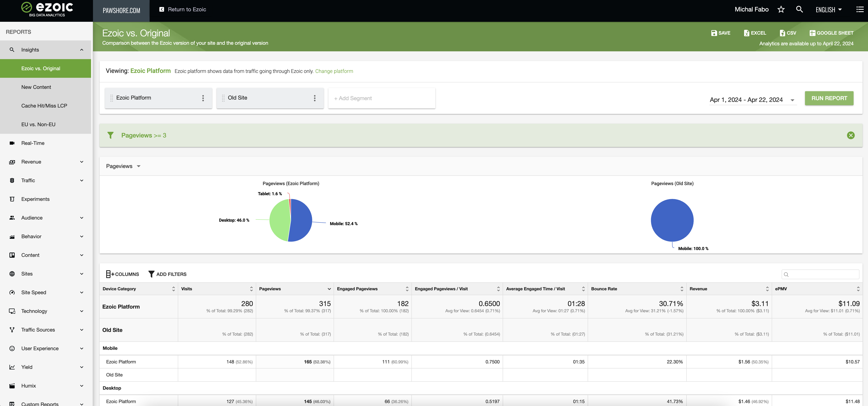Open the Pageviews chart metric dropdown
The height and width of the screenshot is (406, 868).
tap(123, 166)
